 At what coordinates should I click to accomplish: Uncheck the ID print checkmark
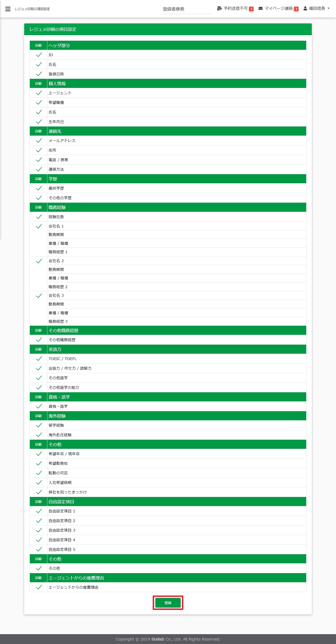click(x=39, y=55)
